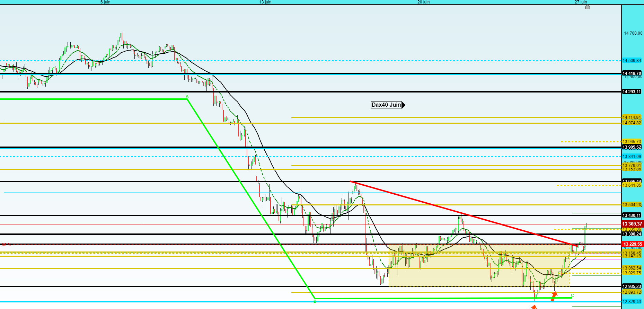Select the orange arrow near point C

coord(554,296)
